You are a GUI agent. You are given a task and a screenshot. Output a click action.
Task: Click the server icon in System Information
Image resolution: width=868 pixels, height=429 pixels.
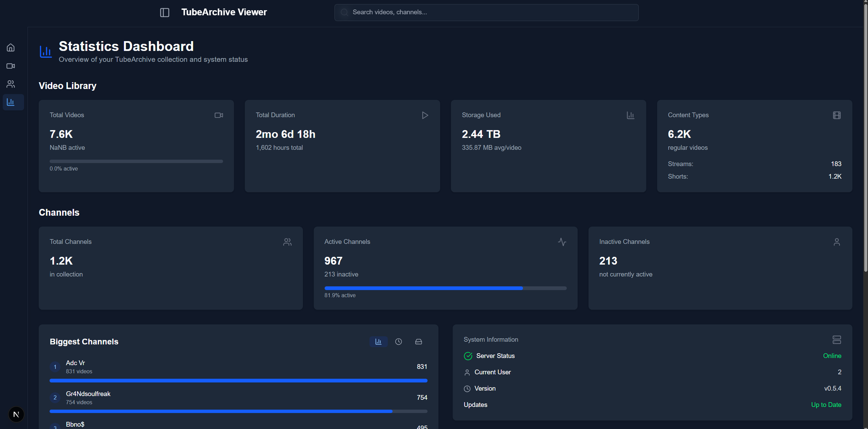pos(837,340)
